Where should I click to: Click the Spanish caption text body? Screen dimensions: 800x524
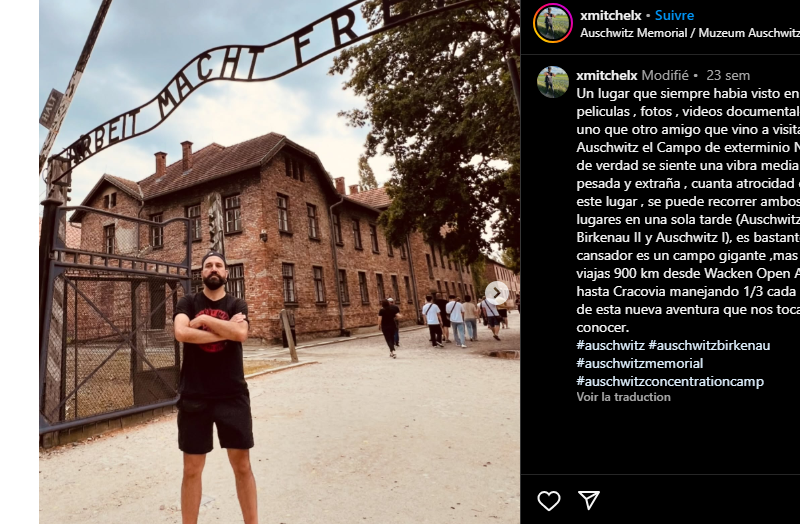pos(688,210)
